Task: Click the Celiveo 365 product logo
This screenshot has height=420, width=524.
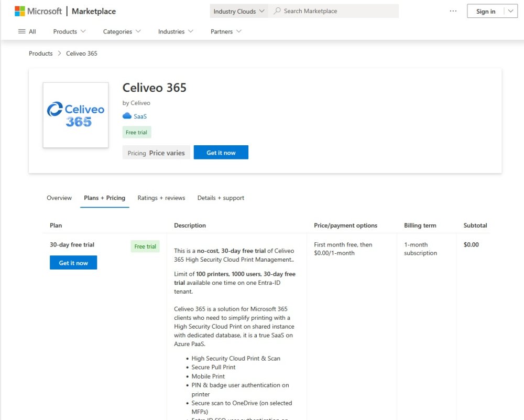Action: pos(75,115)
